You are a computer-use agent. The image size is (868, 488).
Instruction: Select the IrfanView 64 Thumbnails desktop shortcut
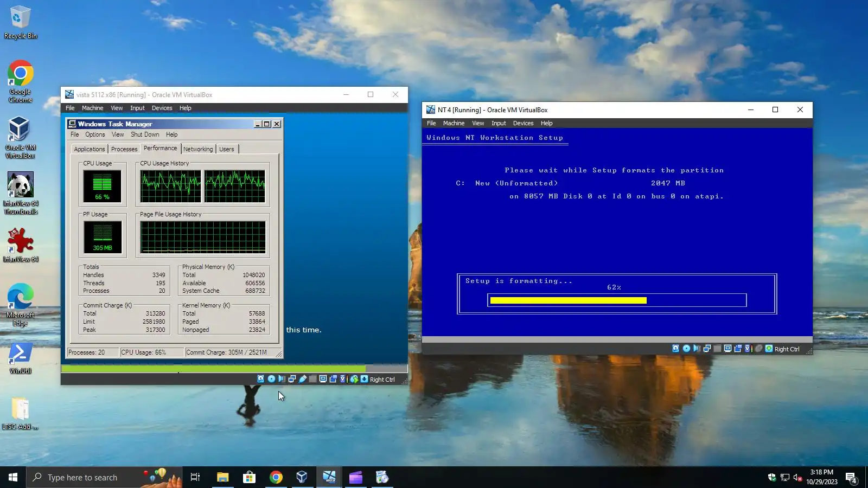21,193
